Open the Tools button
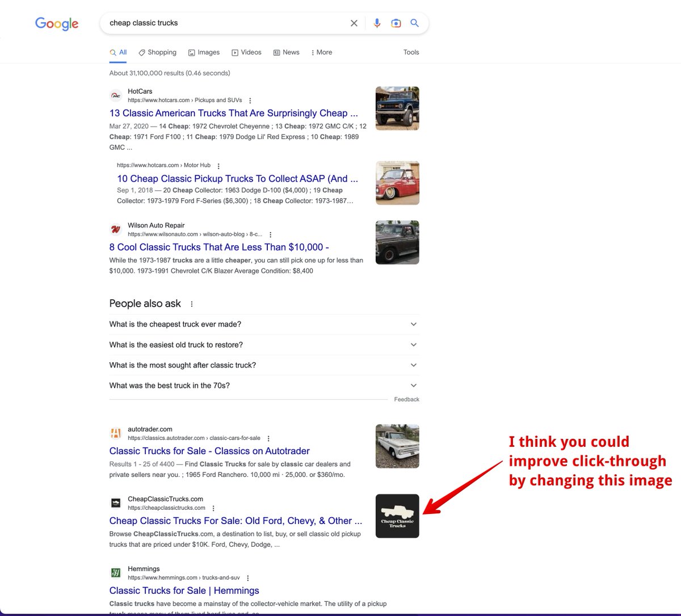 [411, 52]
